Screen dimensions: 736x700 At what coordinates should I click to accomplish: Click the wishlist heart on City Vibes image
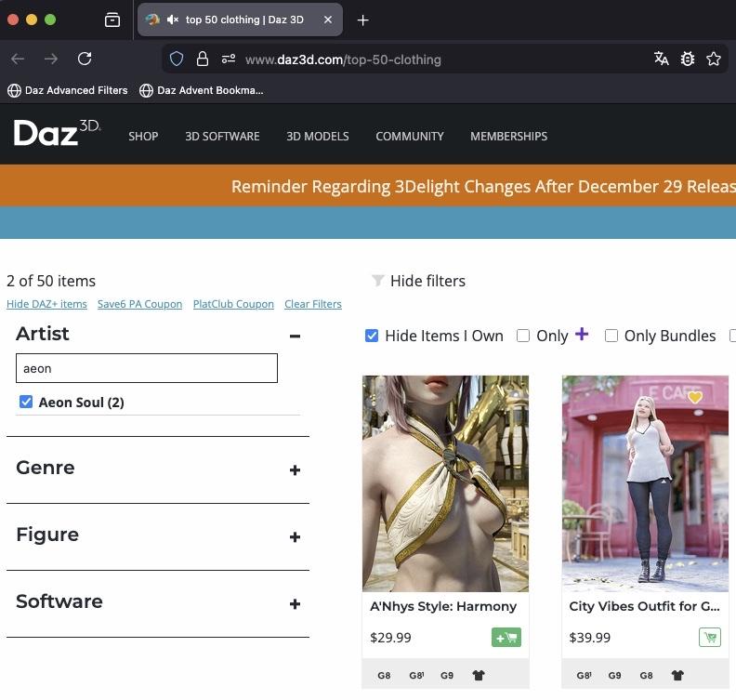(695, 397)
